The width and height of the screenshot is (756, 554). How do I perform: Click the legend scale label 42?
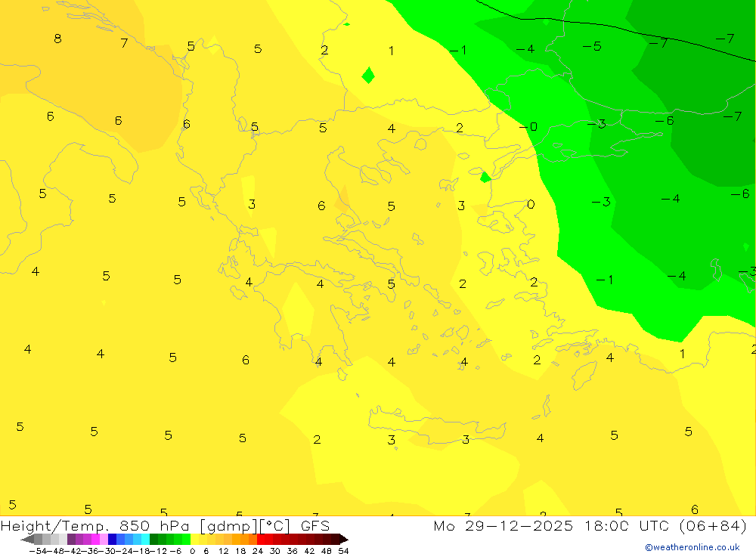click(x=309, y=551)
